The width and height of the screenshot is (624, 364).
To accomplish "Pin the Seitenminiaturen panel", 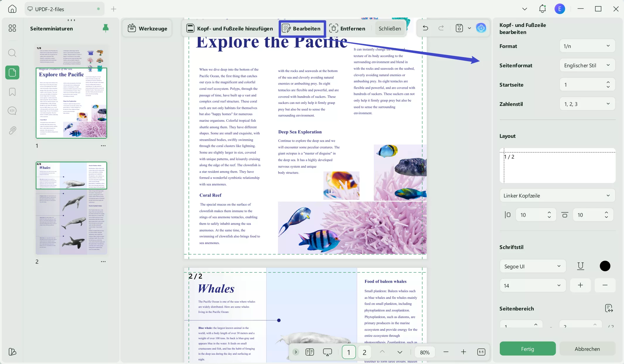I will pyautogui.click(x=105, y=28).
